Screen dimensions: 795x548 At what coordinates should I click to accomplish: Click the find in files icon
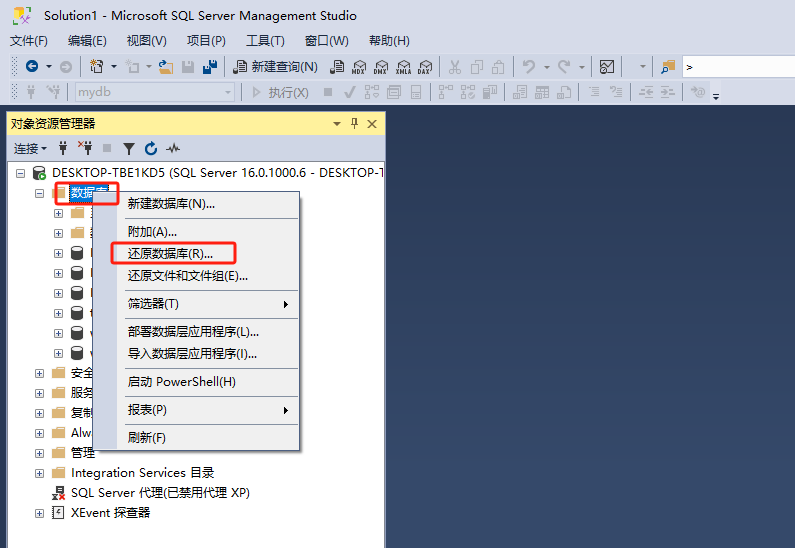pyautogui.click(x=668, y=67)
